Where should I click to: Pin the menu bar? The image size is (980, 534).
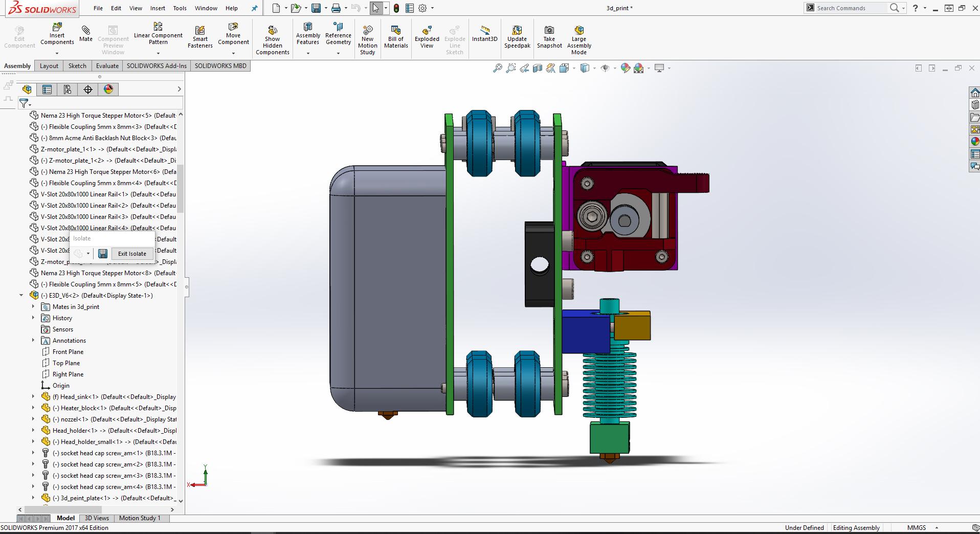tap(254, 8)
